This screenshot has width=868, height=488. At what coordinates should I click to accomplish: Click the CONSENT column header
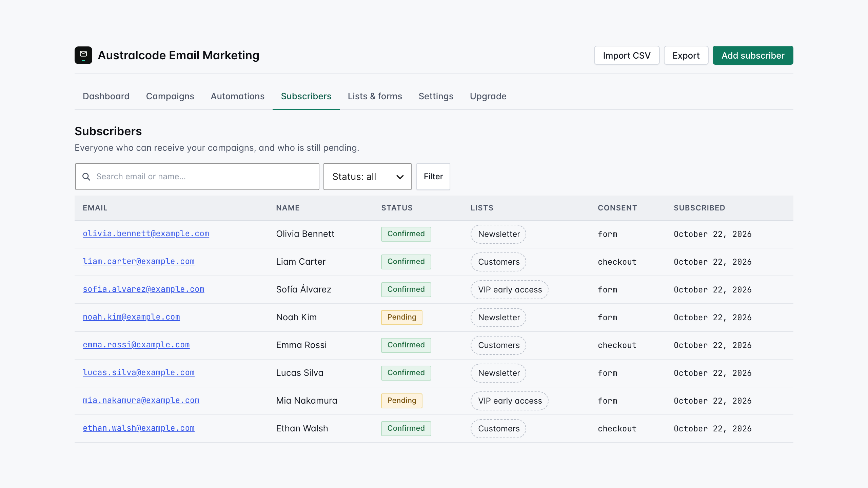[x=617, y=208]
